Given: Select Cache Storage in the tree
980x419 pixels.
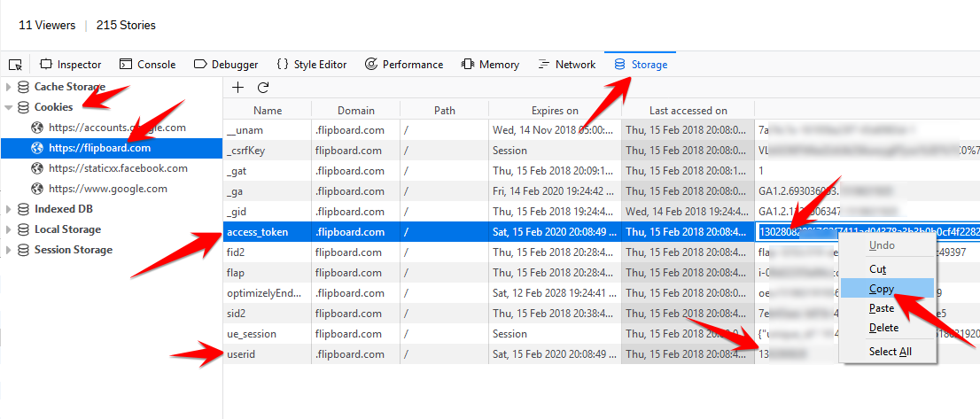Looking at the screenshot, I should (69, 87).
